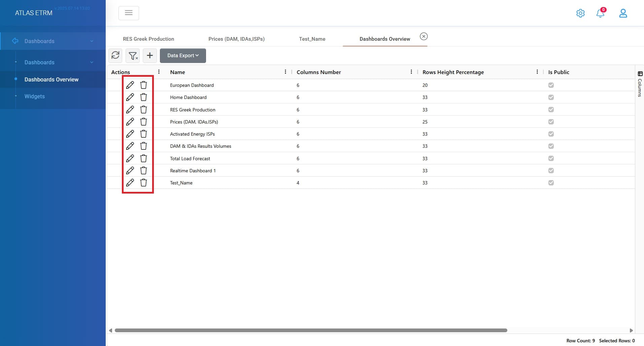This screenshot has height=346, width=644.
Task: Click the ATLAS ETRM logo title
Action: tap(34, 13)
